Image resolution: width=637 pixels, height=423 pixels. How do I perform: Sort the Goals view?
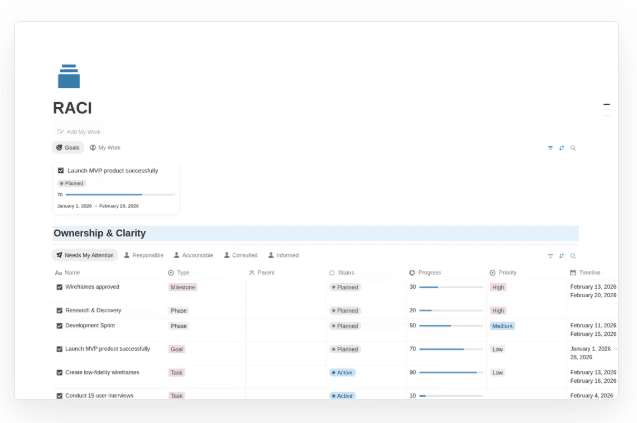561,148
